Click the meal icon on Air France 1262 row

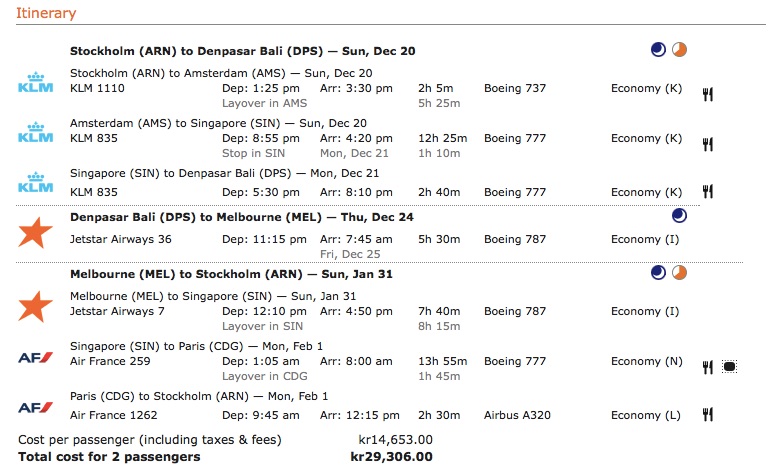click(708, 414)
